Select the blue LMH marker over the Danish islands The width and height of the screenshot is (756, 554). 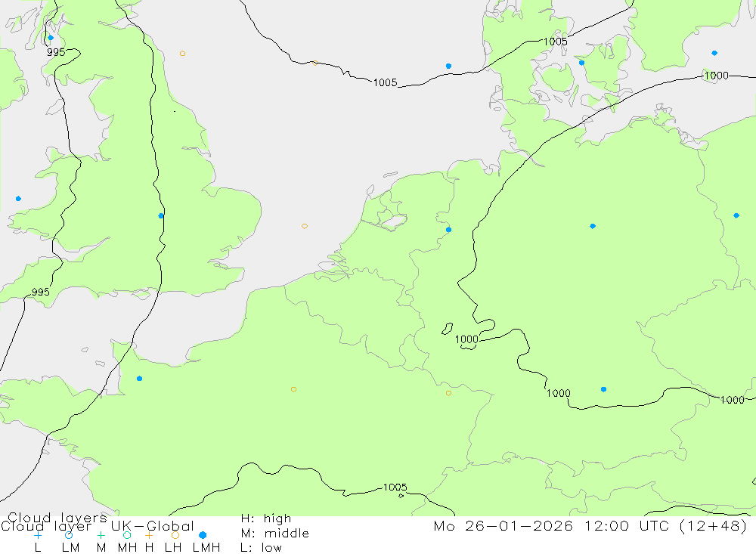coord(581,63)
